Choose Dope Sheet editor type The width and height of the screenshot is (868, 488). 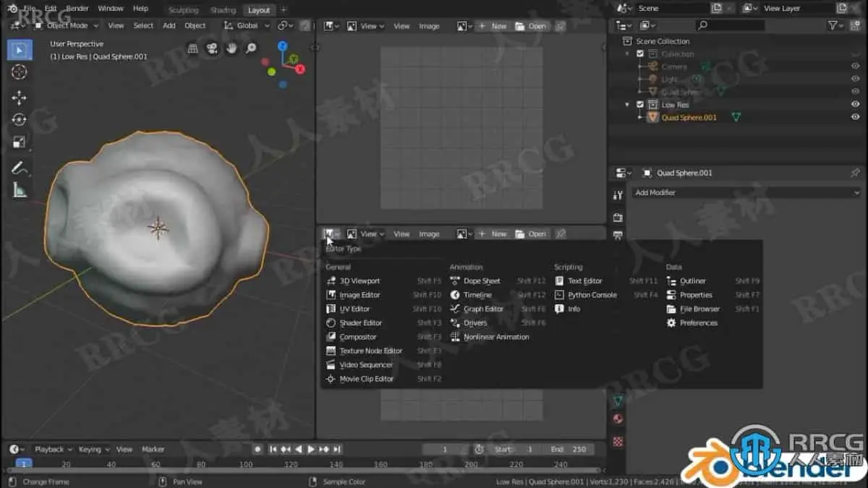coord(482,281)
